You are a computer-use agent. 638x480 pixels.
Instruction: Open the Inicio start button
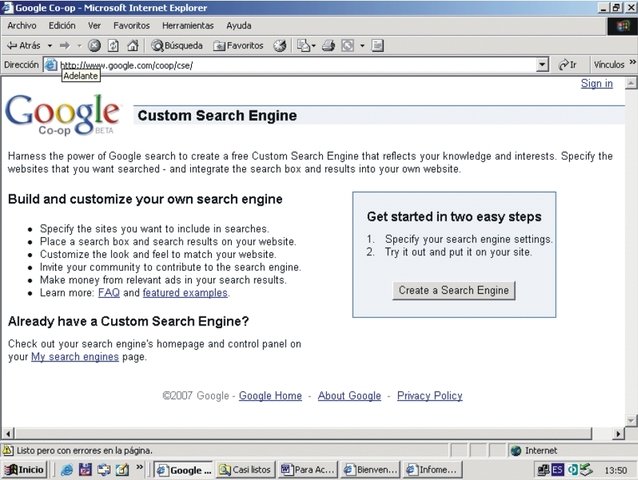coord(25,470)
